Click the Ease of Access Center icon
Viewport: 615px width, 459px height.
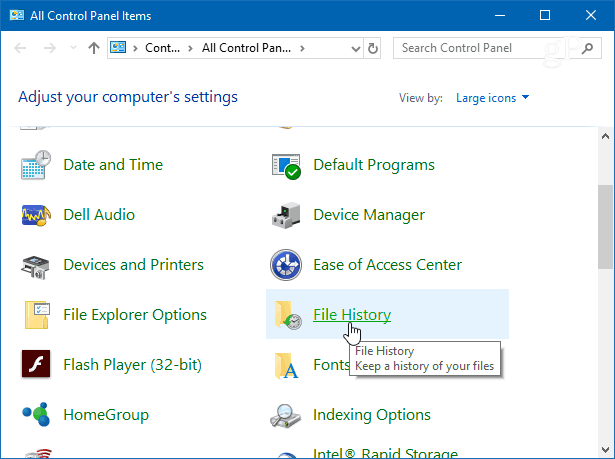[286, 265]
